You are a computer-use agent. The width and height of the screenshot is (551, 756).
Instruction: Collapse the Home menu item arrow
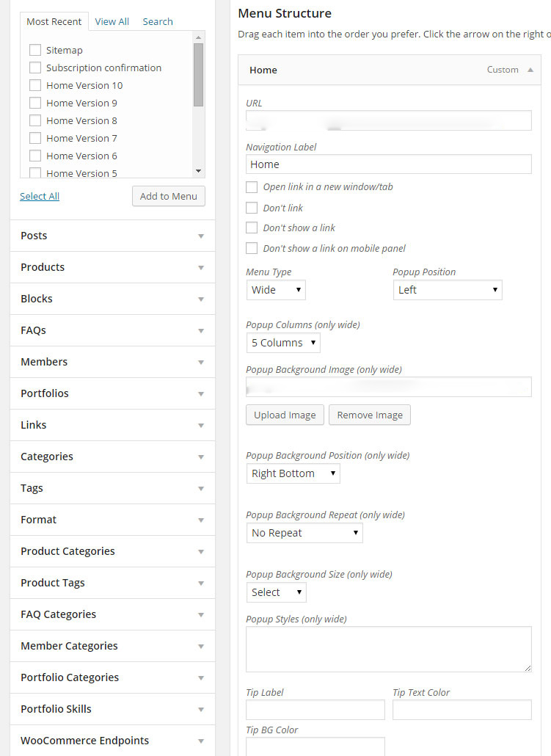[530, 70]
